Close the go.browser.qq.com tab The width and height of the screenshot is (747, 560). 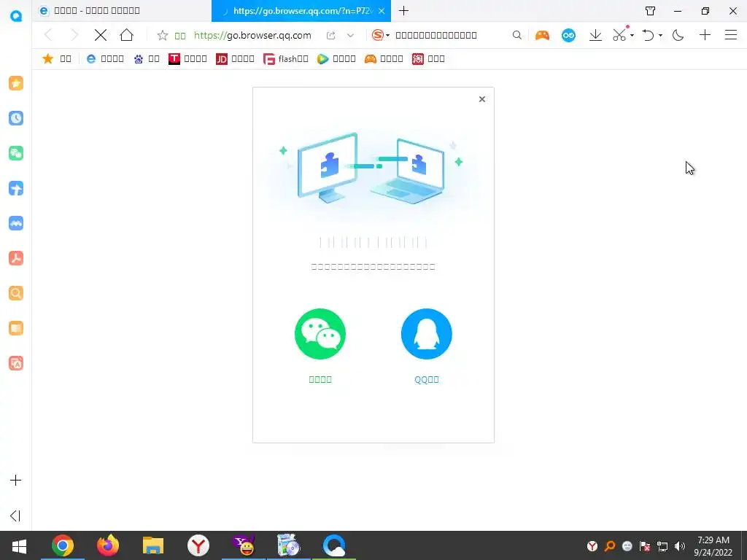(382, 10)
